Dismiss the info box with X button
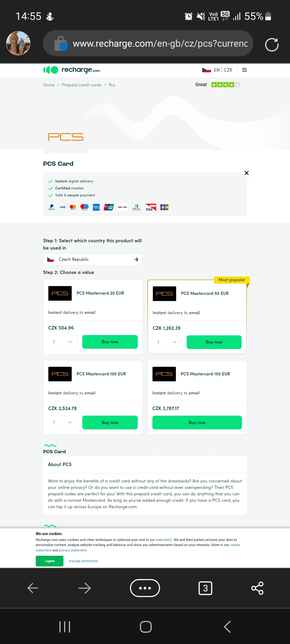The height and width of the screenshot is (644, 290). click(247, 173)
